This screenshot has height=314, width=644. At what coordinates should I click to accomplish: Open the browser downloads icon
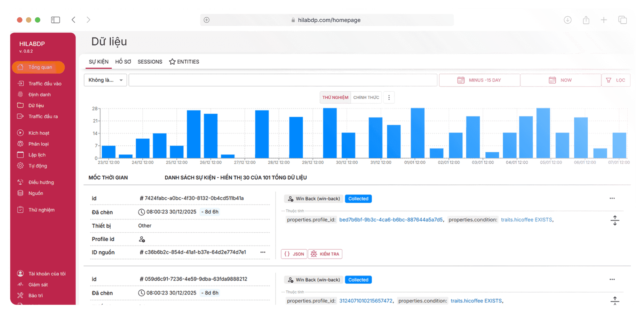pos(567,20)
